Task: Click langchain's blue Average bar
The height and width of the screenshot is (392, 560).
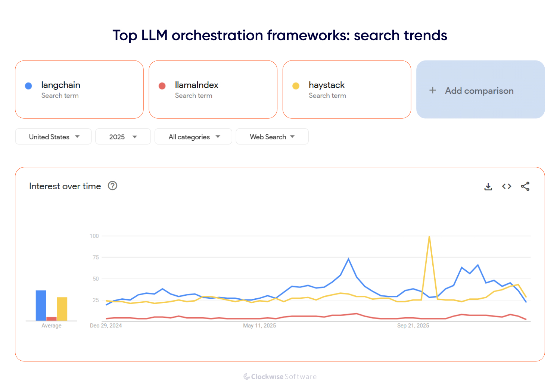Action: click(40, 305)
